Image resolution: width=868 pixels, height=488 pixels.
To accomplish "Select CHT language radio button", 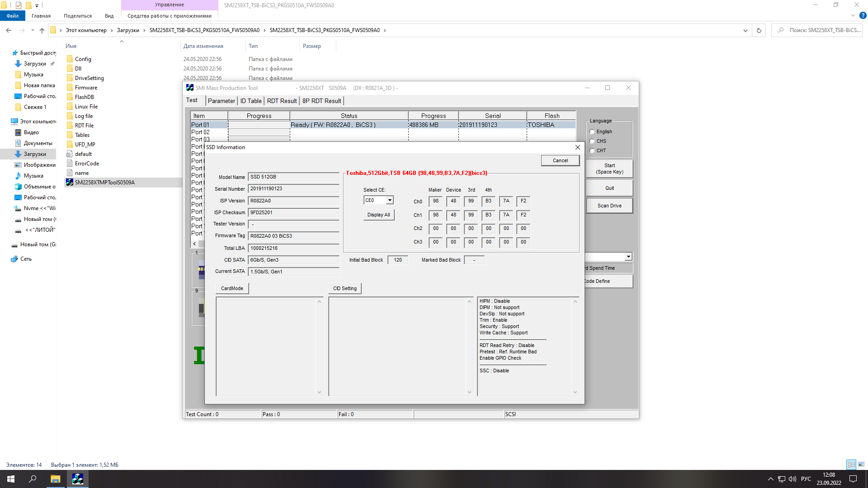I will click(592, 151).
